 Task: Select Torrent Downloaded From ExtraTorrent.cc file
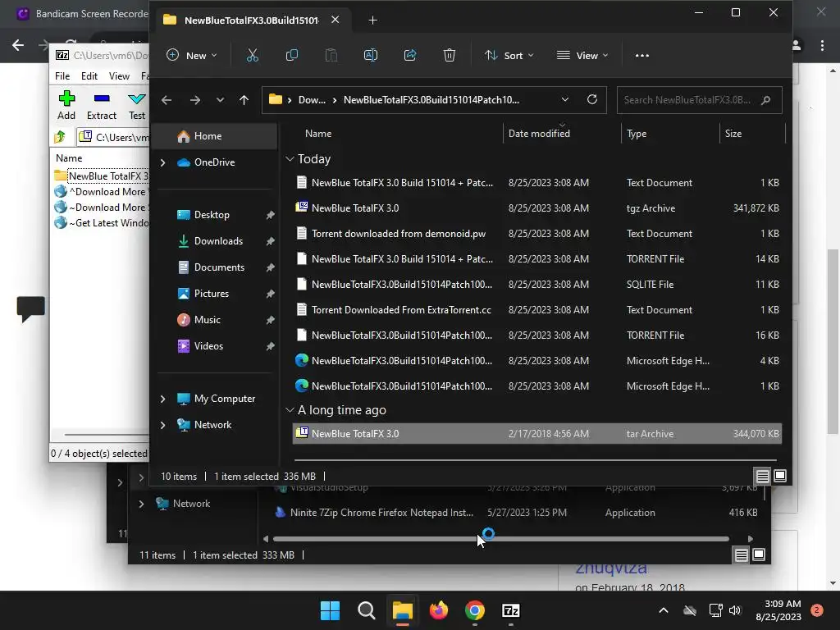(536, 309)
